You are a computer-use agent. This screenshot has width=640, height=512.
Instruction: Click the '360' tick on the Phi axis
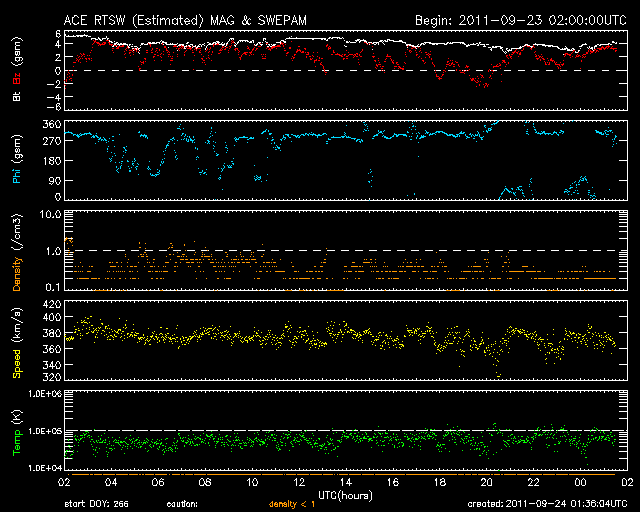click(52, 124)
